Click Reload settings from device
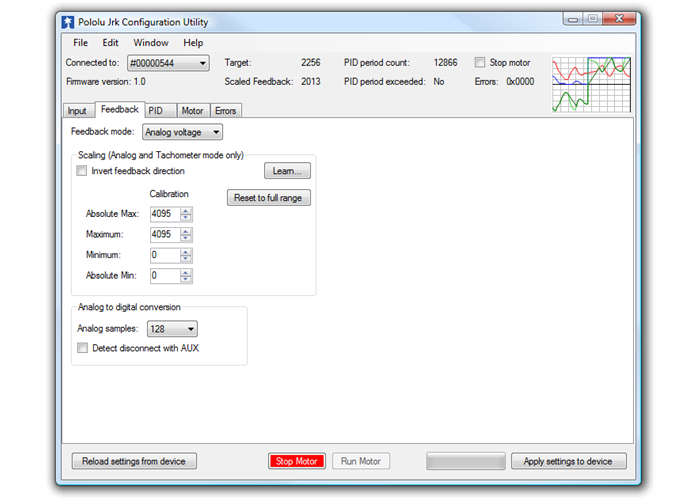 click(134, 461)
